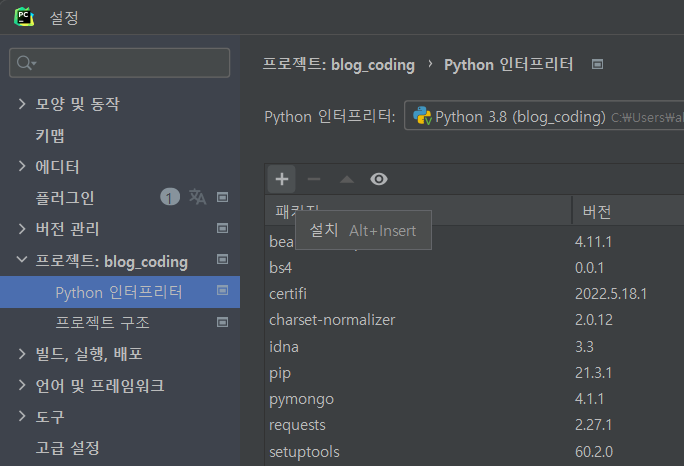The image size is (684, 466).
Task: Click the upgrade package arrow icon
Action: coord(347,179)
